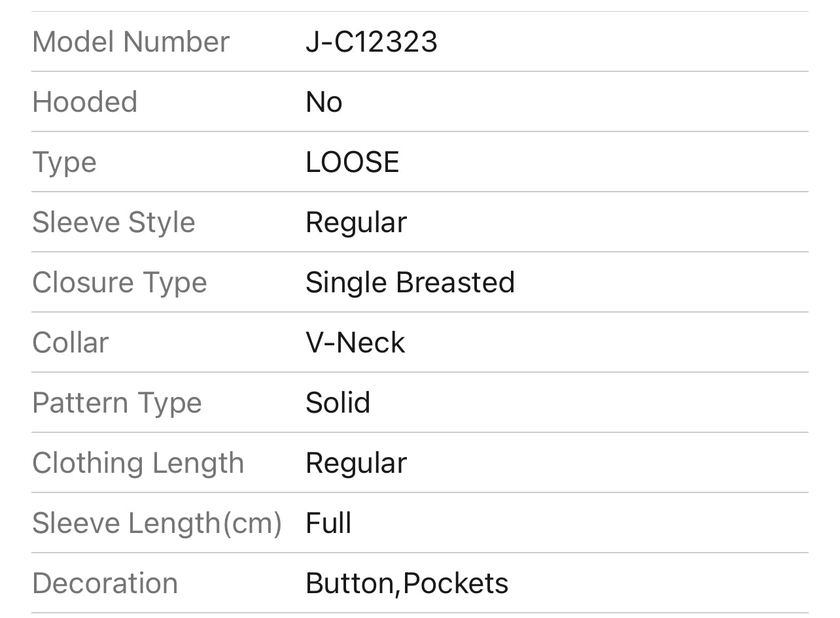Select the Full sleeve length value
The width and height of the screenshot is (840, 618).
coord(328,523)
